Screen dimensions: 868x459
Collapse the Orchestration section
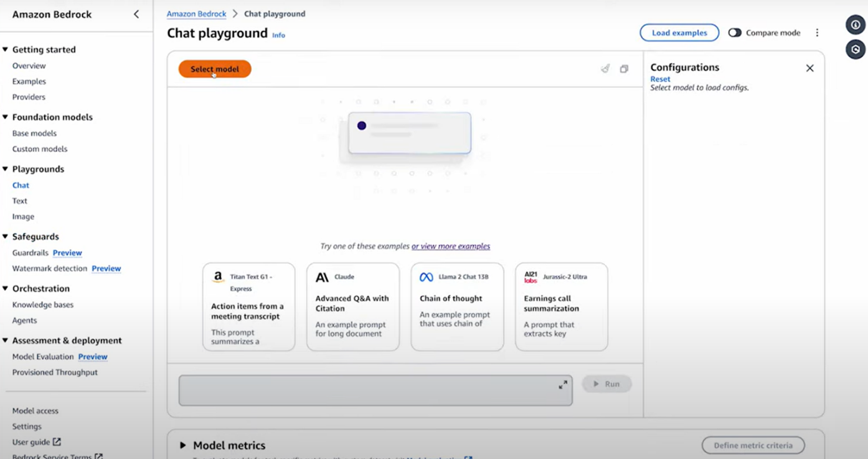coord(5,289)
